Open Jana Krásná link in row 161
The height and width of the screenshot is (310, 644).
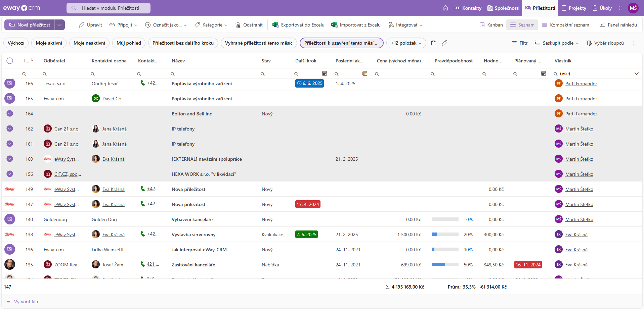(115, 144)
